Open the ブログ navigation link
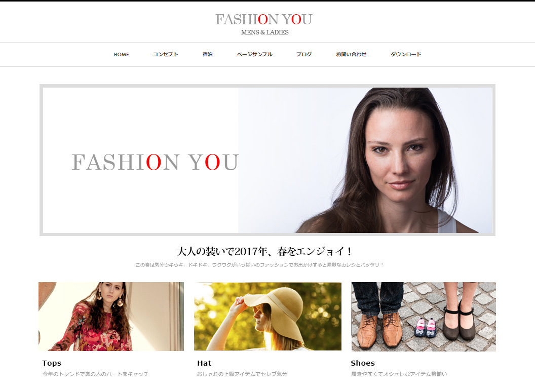 pos(303,54)
